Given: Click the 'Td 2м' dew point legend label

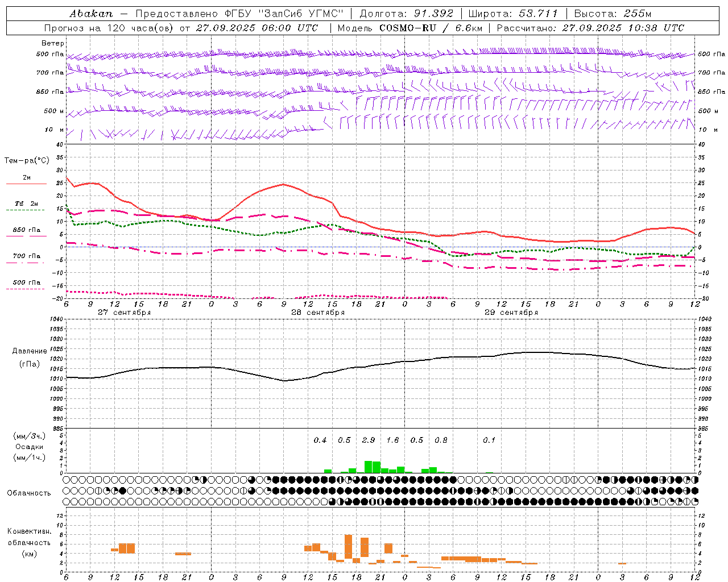Looking at the screenshot, I should [27, 203].
